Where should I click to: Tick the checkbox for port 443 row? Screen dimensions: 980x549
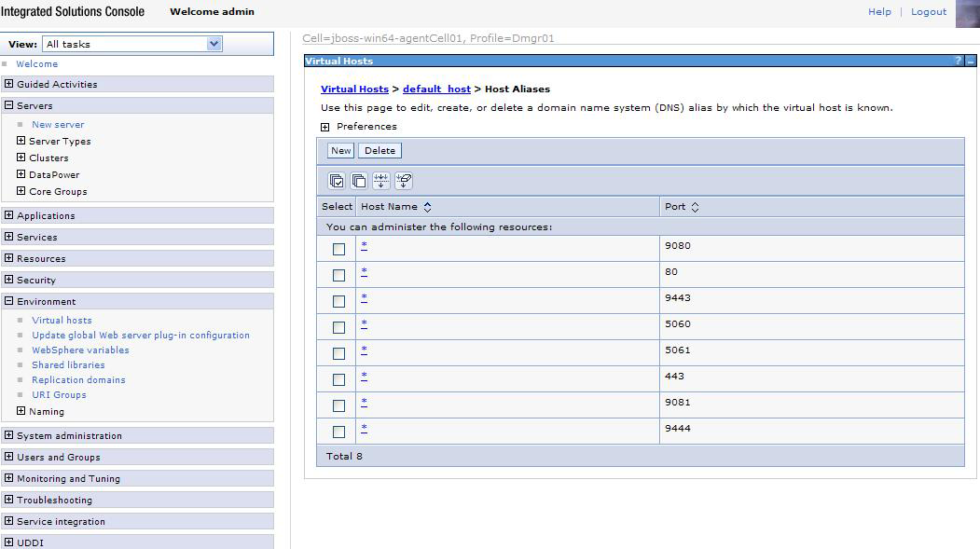(x=338, y=379)
